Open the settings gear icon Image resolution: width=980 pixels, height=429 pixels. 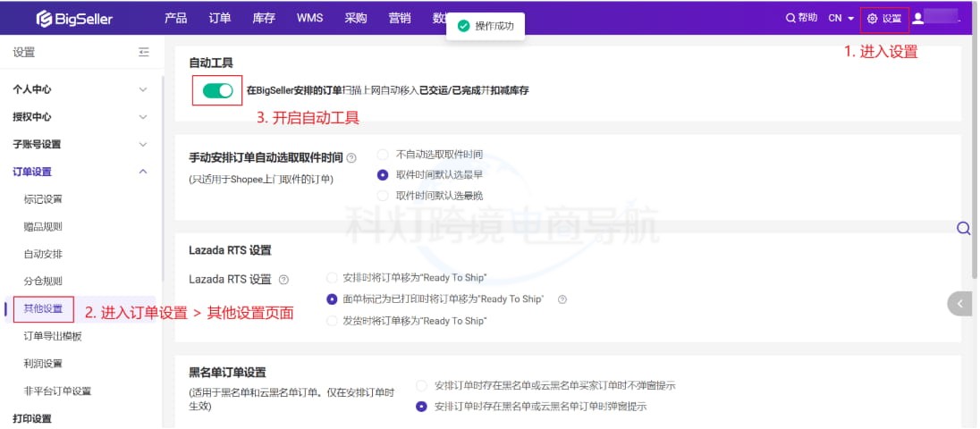pyautogui.click(x=873, y=19)
